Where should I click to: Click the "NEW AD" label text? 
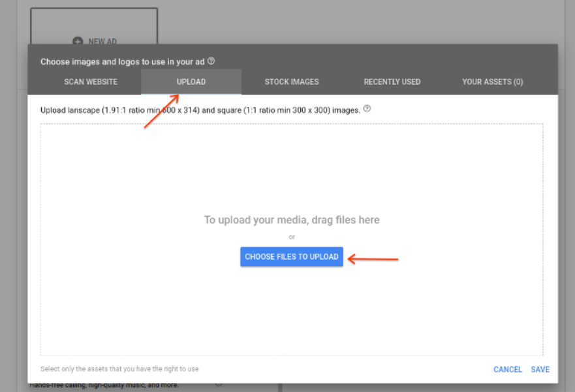[102, 41]
